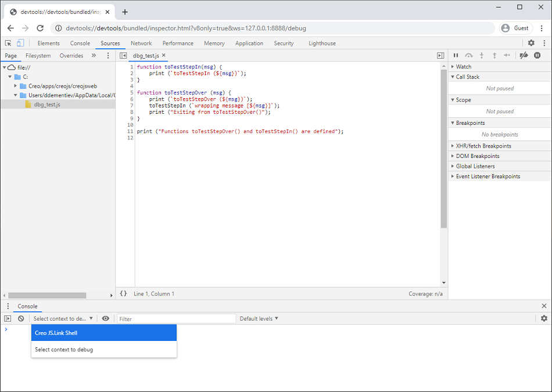Show the console sidebar

(8, 318)
